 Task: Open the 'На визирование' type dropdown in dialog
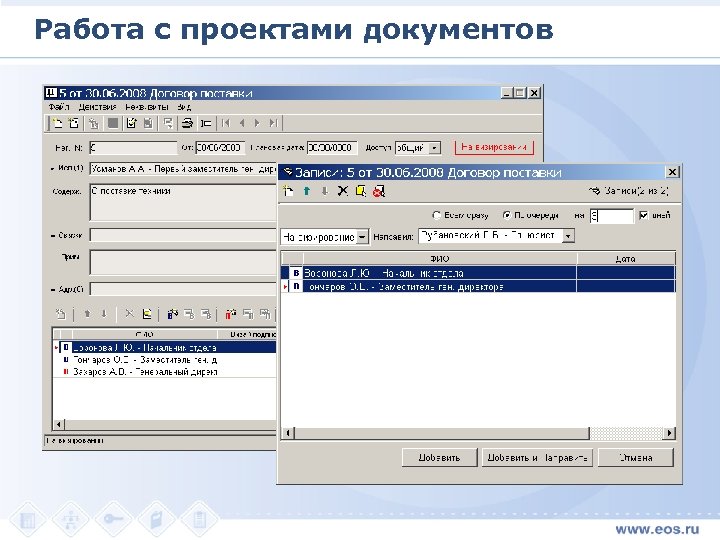click(x=362, y=237)
